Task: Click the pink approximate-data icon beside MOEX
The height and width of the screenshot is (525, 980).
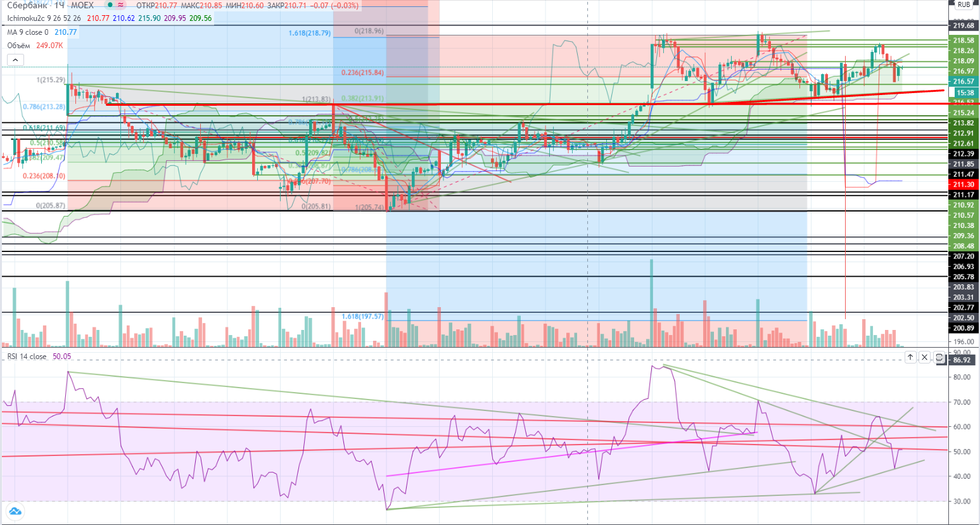Action: coord(120,5)
